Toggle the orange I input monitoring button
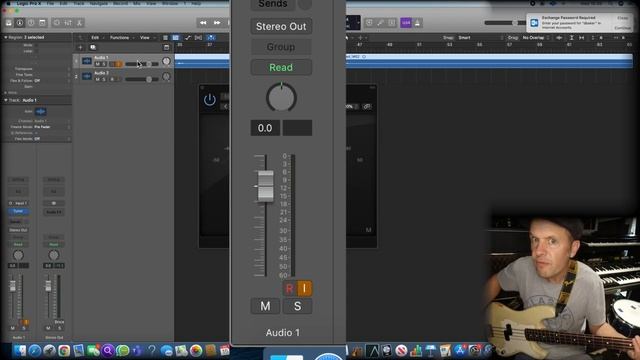 point(304,289)
